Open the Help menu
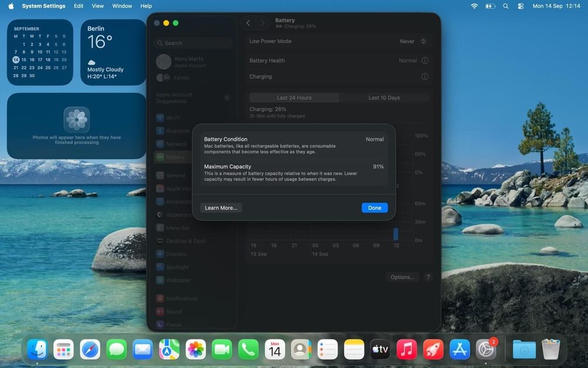The image size is (588, 368). click(146, 6)
